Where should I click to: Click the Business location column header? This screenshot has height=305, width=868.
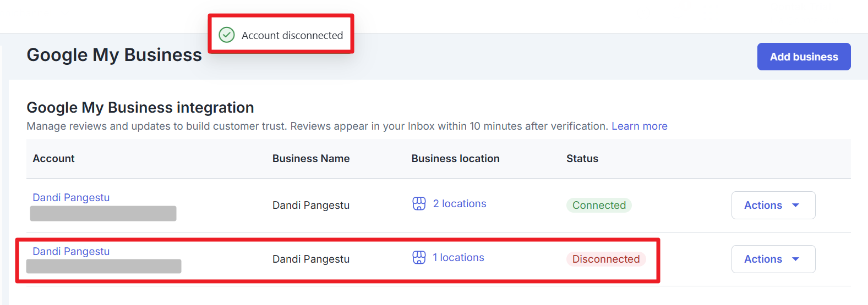click(455, 158)
